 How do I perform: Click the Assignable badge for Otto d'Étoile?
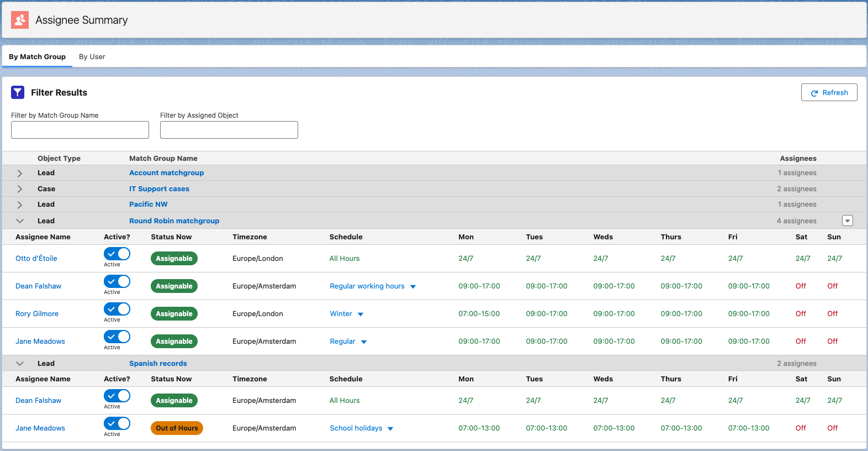coord(174,259)
